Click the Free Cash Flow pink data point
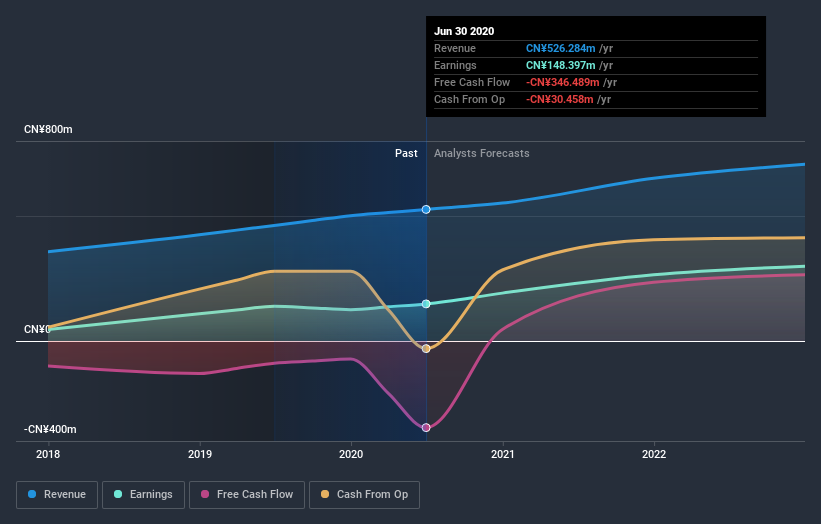The image size is (821, 524). 426,428
